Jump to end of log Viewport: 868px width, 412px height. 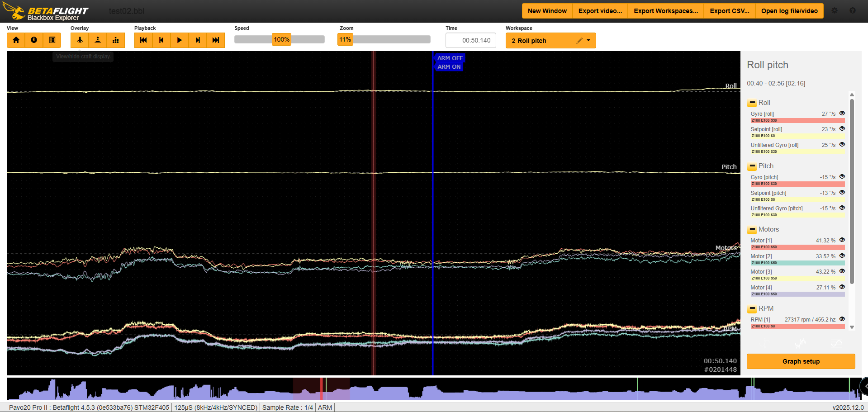216,40
